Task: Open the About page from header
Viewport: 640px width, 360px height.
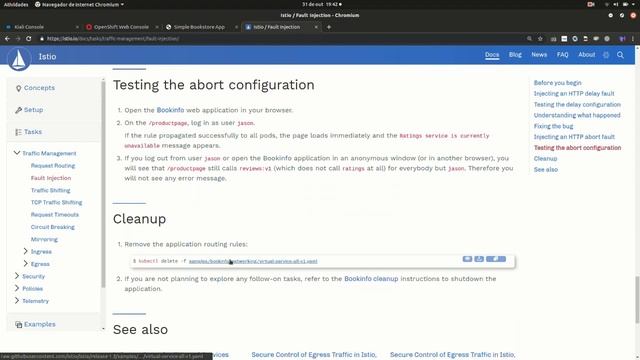Action: [587, 55]
